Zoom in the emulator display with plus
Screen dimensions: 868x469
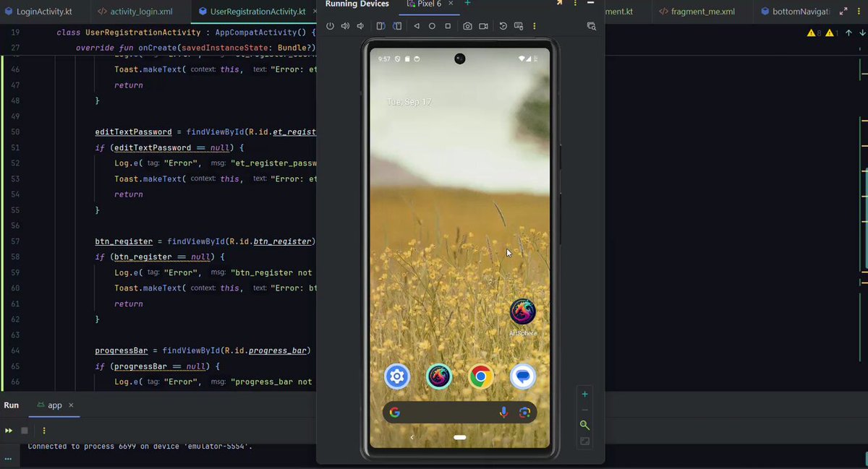pyautogui.click(x=584, y=394)
